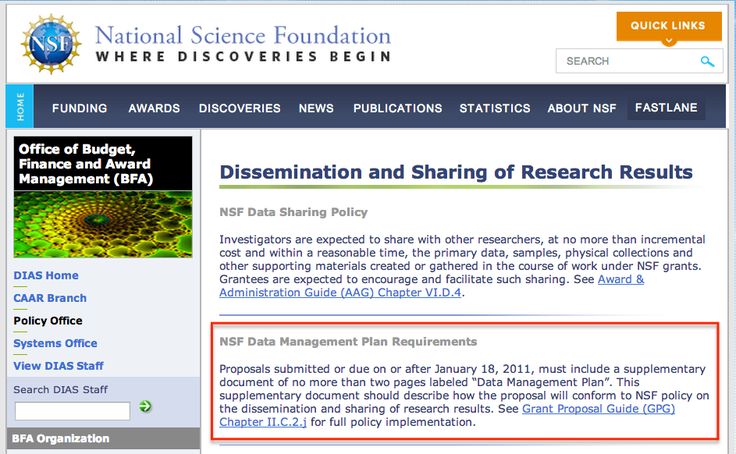This screenshot has width=736, height=454.
Task: Go to the News section
Action: pos(316,108)
